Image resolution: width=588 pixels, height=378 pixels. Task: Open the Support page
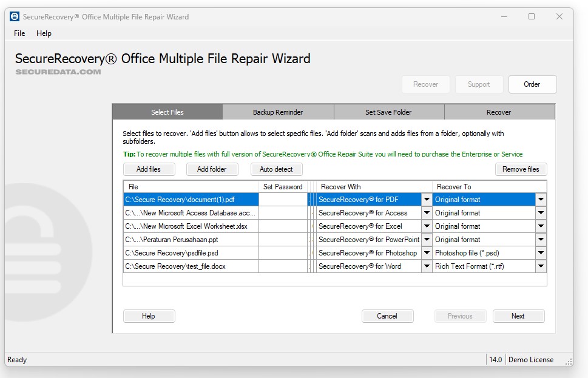[x=479, y=84]
